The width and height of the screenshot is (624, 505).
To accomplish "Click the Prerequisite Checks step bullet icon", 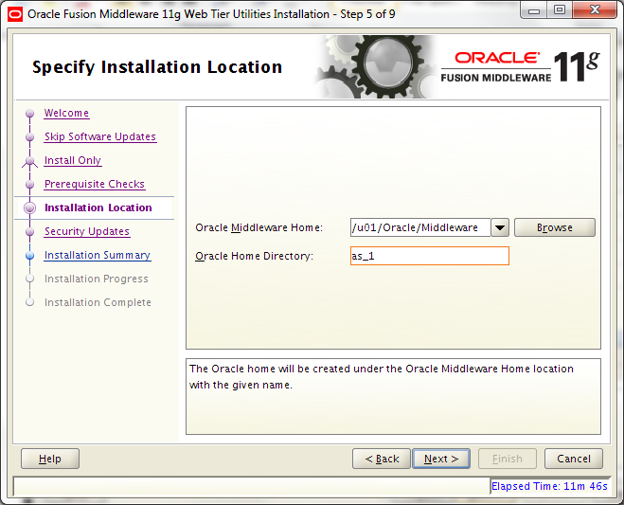I will click(30, 184).
